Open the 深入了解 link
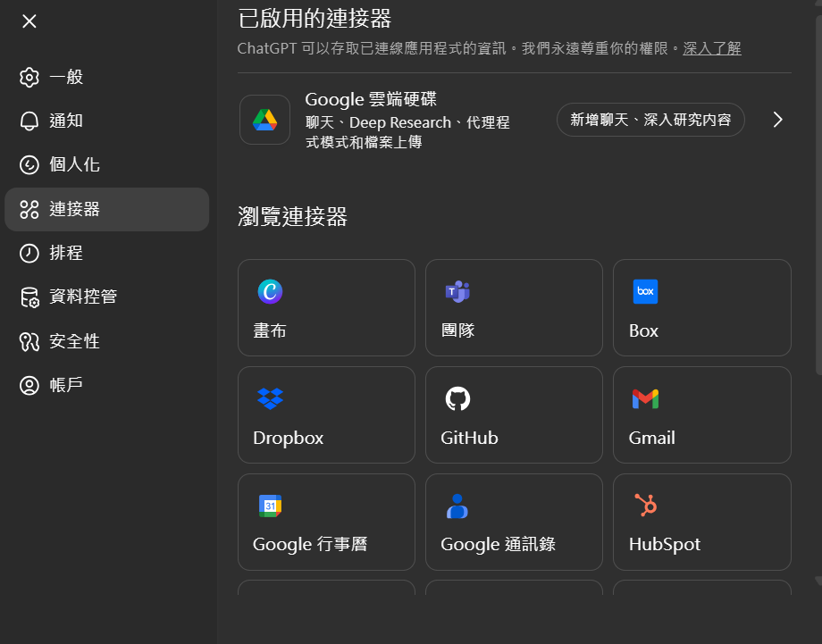Screen dimensions: 822x644 (711, 49)
